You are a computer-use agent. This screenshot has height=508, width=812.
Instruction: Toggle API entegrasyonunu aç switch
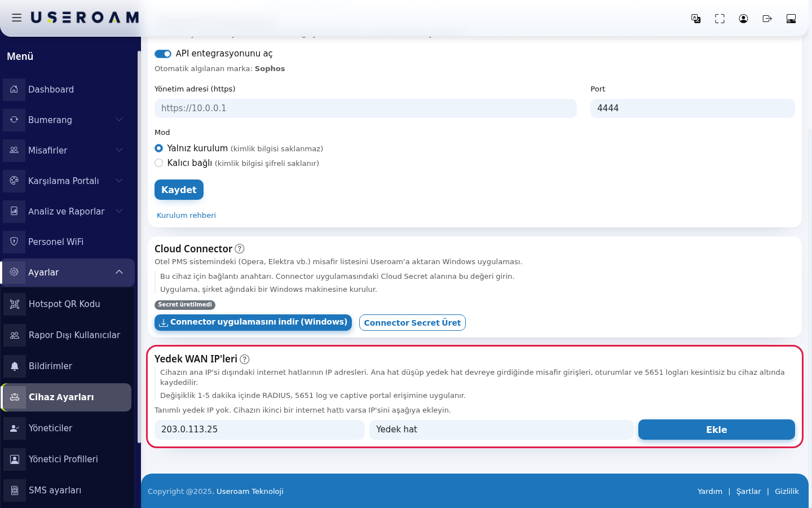coord(163,54)
